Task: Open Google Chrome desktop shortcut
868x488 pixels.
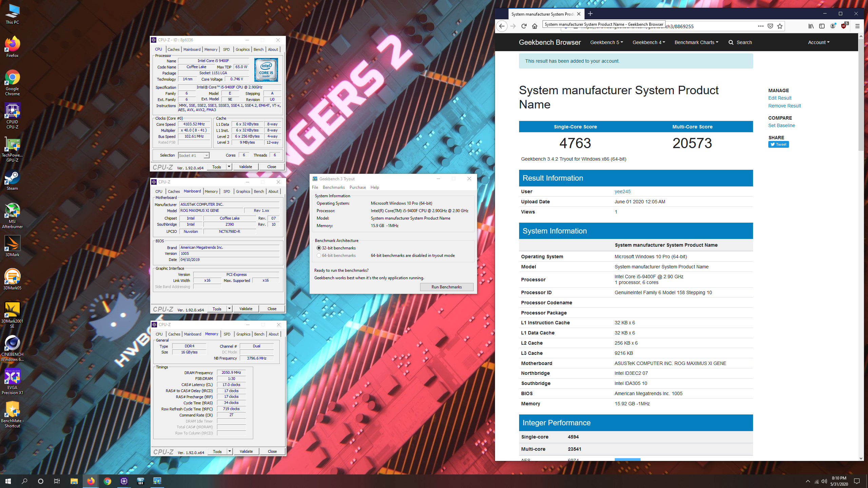Action: coord(12,83)
